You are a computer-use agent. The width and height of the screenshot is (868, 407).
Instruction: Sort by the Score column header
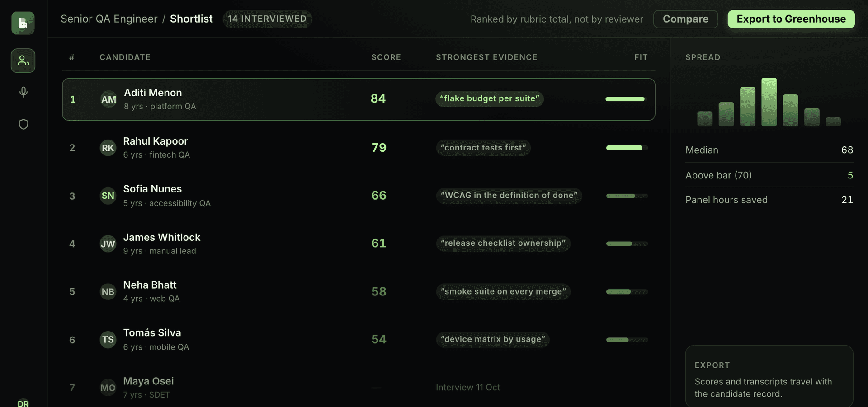(x=386, y=57)
